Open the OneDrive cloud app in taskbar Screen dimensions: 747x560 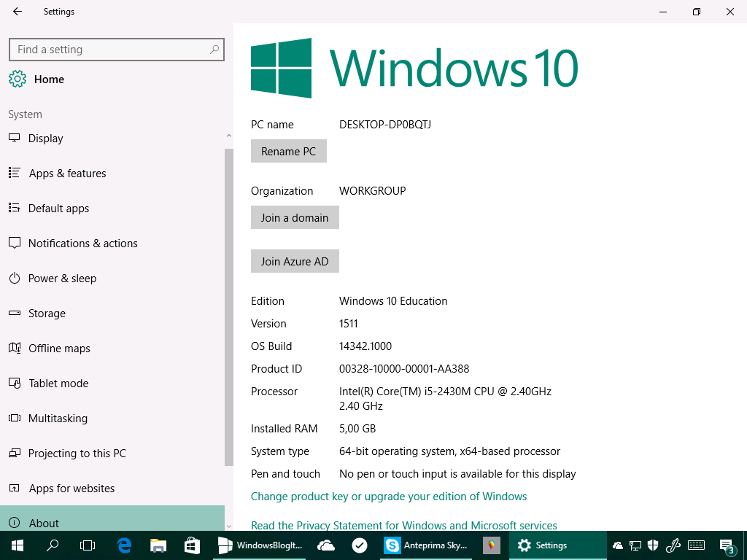click(x=326, y=545)
